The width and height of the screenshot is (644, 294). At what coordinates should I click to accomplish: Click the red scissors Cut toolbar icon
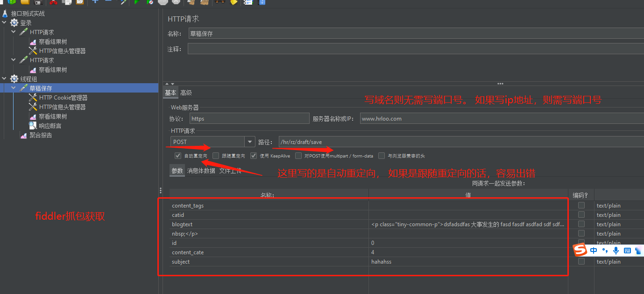point(54,2)
